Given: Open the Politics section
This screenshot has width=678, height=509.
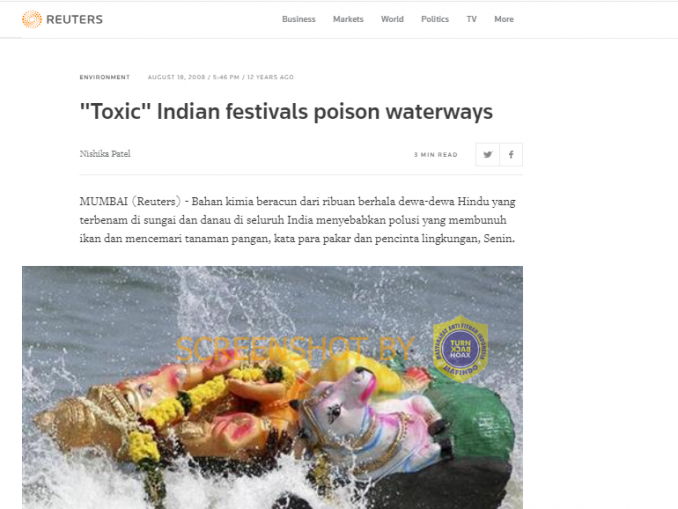Looking at the screenshot, I should coord(435,19).
